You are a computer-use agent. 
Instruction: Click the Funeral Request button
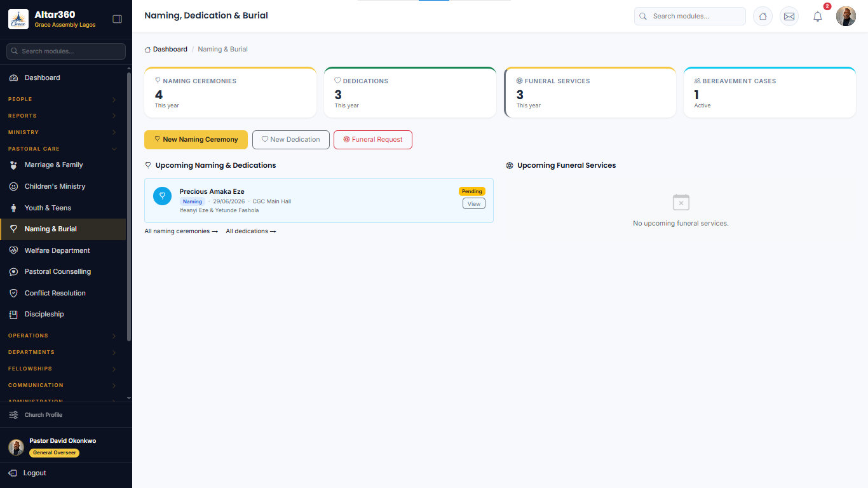click(373, 140)
